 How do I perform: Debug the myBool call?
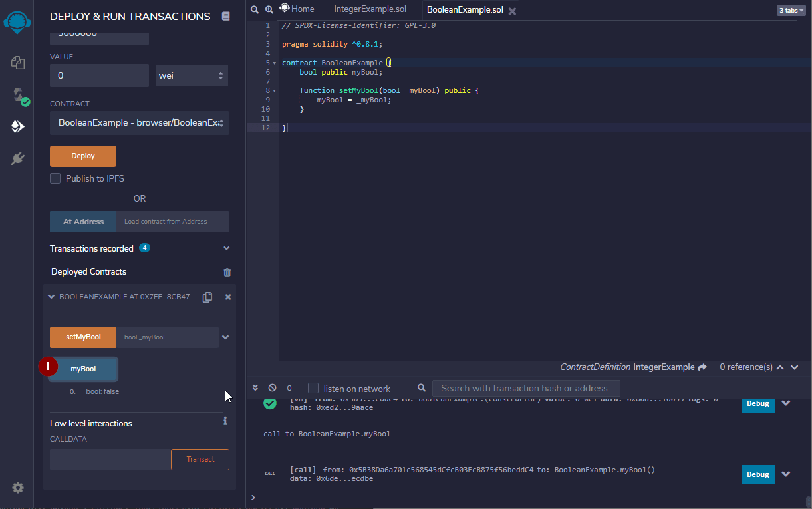point(758,474)
